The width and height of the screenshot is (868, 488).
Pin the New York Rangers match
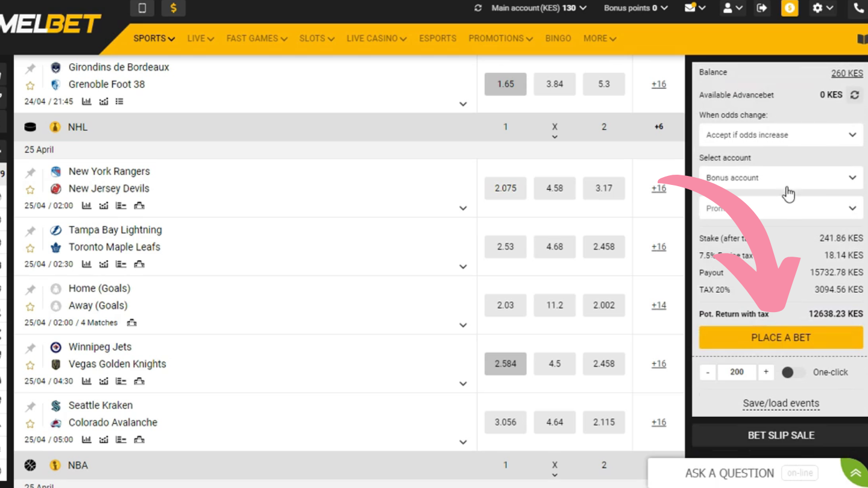coord(30,173)
